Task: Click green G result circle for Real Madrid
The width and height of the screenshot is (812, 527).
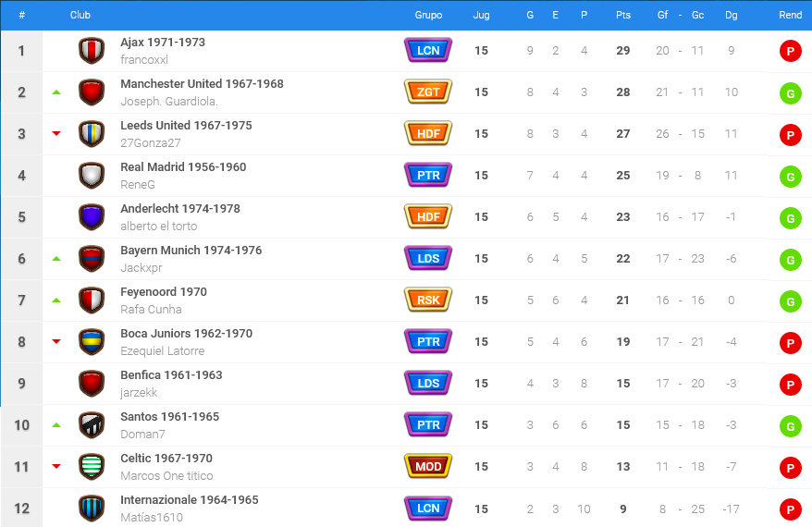Action: tap(790, 177)
